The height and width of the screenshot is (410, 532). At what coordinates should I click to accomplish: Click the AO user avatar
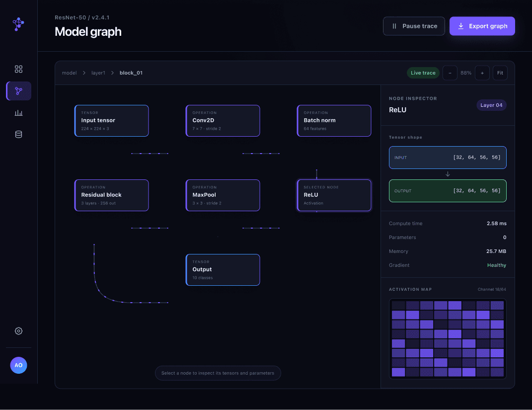(19, 365)
